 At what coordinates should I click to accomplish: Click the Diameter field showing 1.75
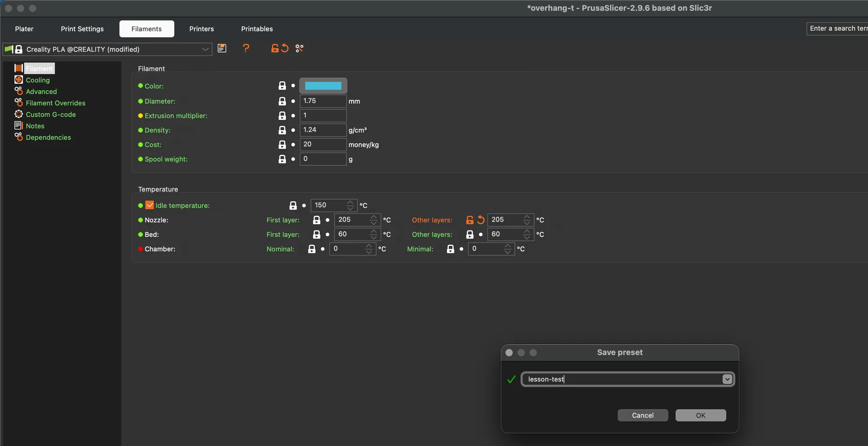[323, 101]
